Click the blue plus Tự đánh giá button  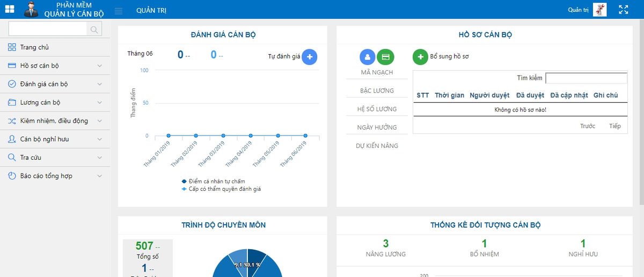coord(309,57)
